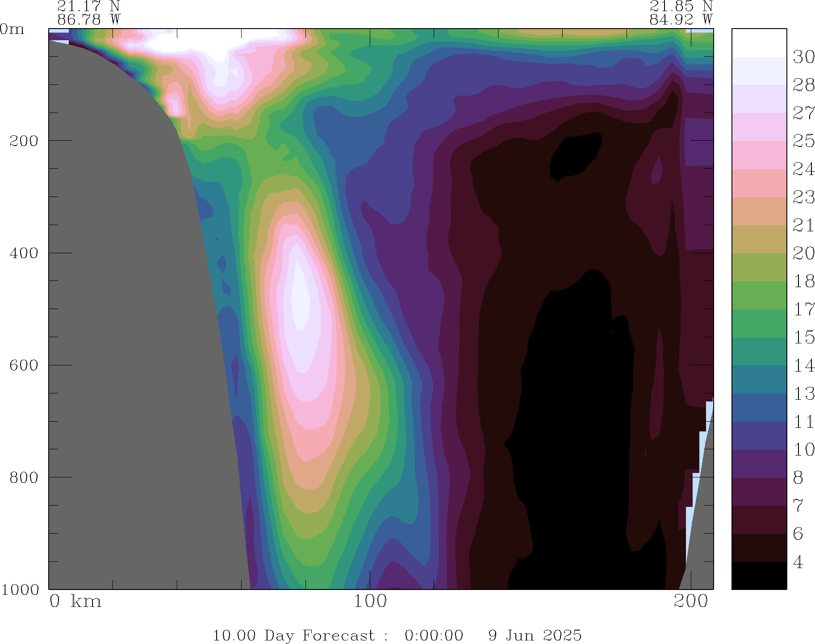Select the pink swatch between 24 and 25
The width and height of the screenshot is (815, 644).
[x=759, y=155]
